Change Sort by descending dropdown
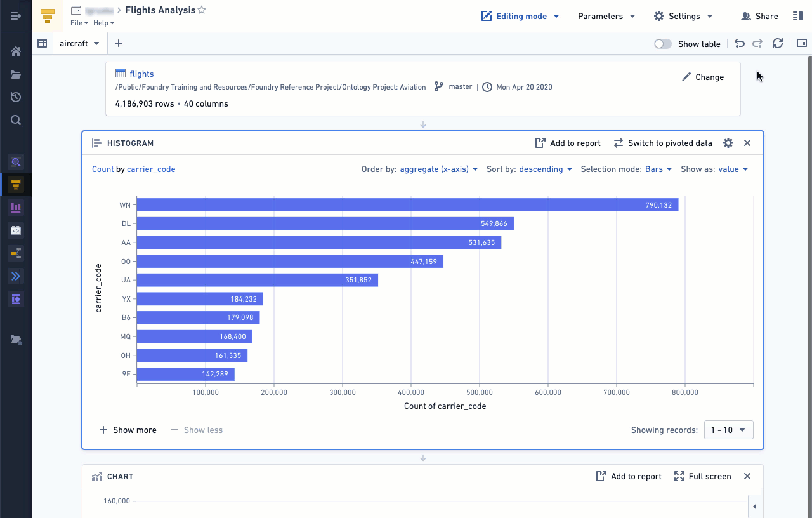812x518 pixels. 546,169
